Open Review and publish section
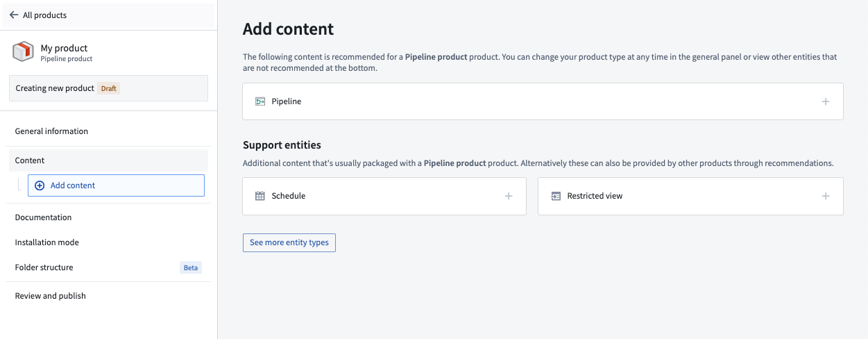The height and width of the screenshot is (339, 868). click(x=108, y=296)
